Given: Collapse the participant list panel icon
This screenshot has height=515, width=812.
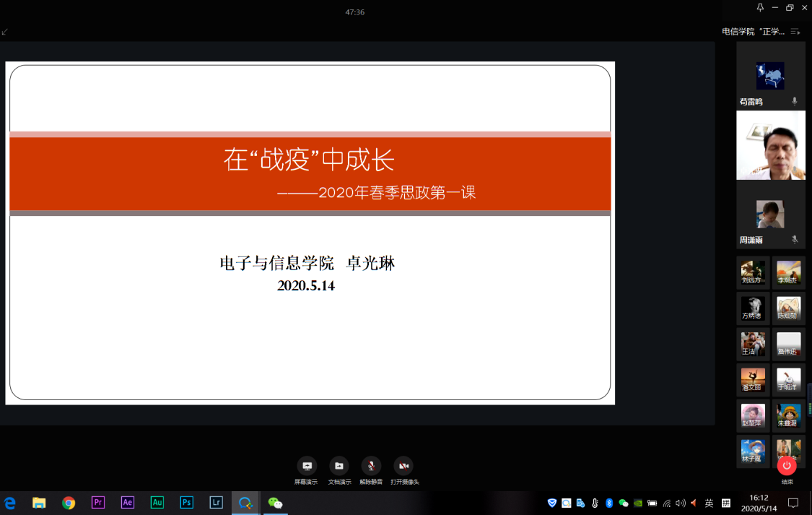Looking at the screenshot, I should [795, 32].
